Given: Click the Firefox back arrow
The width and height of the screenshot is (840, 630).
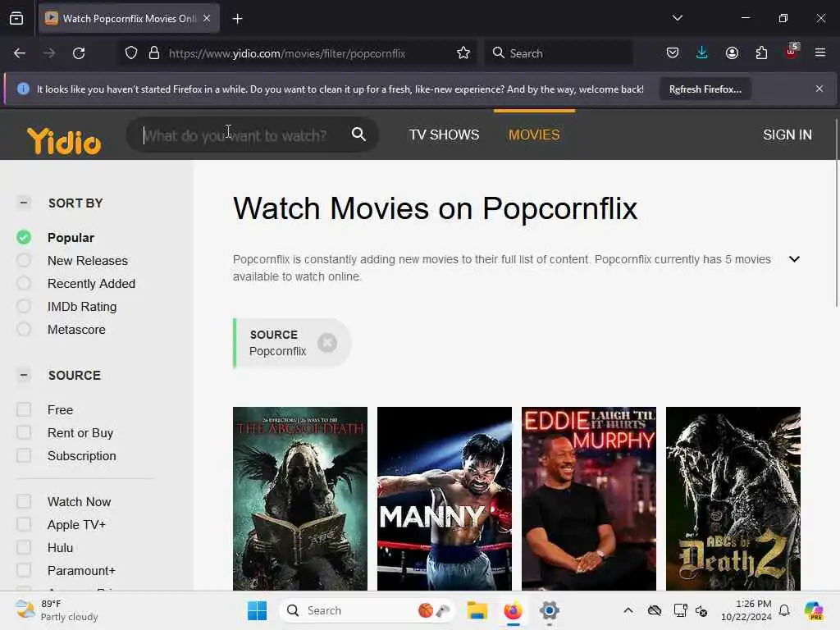Looking at the screenshot, I should point(20,53).
